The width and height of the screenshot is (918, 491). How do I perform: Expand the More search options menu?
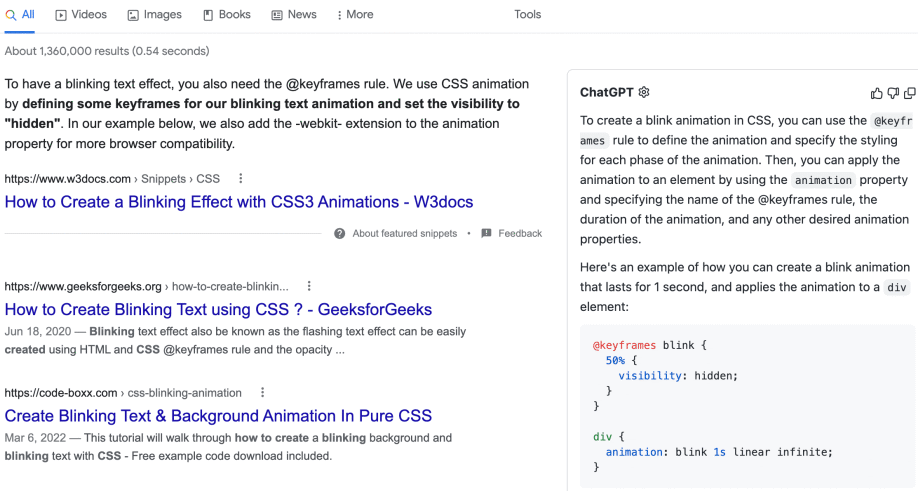coord(355,15)
